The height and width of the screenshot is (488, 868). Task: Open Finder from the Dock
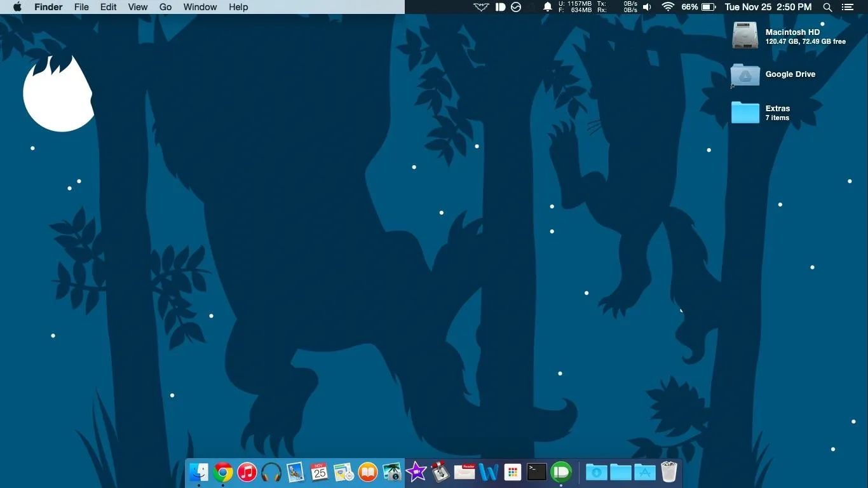tap(199, 472)
